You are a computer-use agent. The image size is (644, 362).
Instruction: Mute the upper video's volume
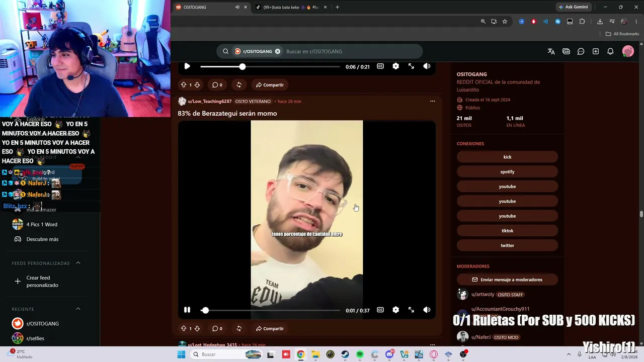[427, 66]
